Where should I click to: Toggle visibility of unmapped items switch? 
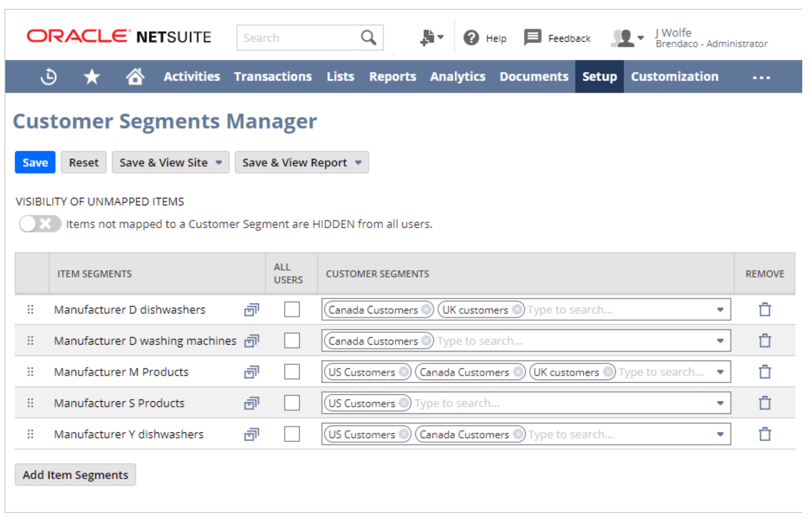(40, 224)
